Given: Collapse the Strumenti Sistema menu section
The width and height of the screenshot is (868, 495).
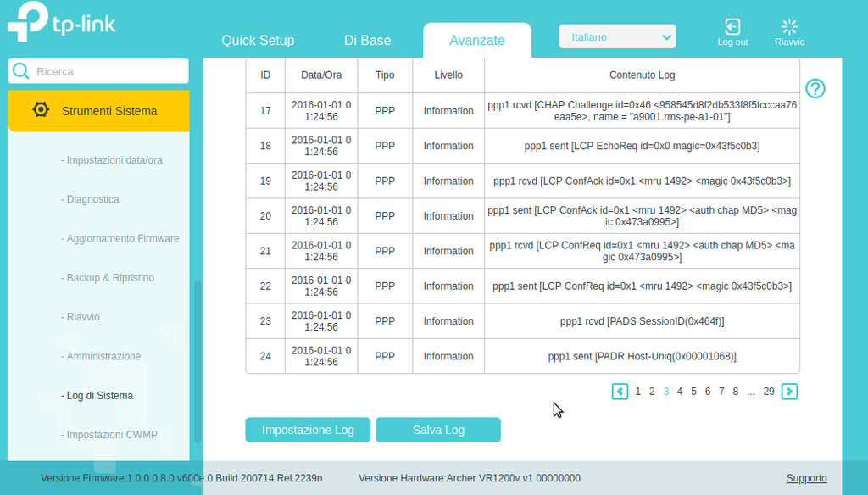Looking at the screenshot, I should pos(108,111).
